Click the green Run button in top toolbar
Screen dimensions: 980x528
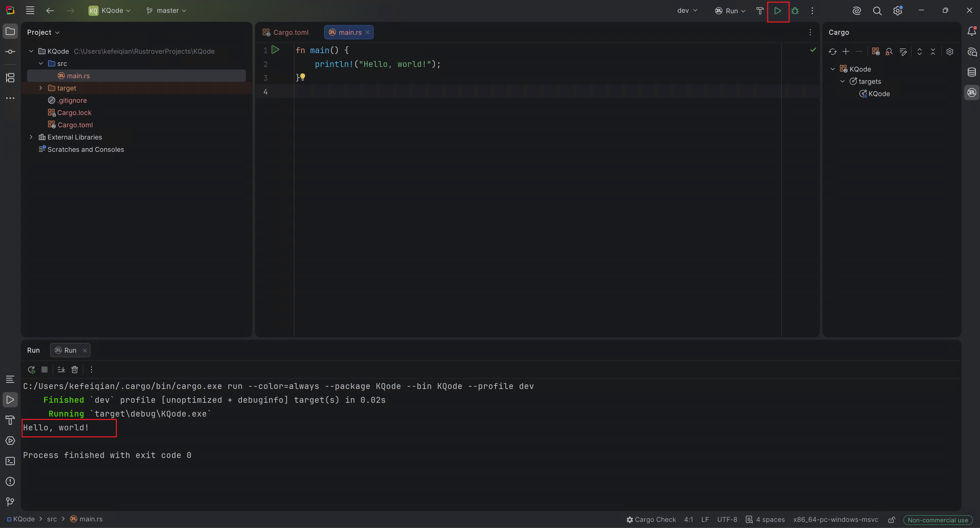(x=777, y=11)
